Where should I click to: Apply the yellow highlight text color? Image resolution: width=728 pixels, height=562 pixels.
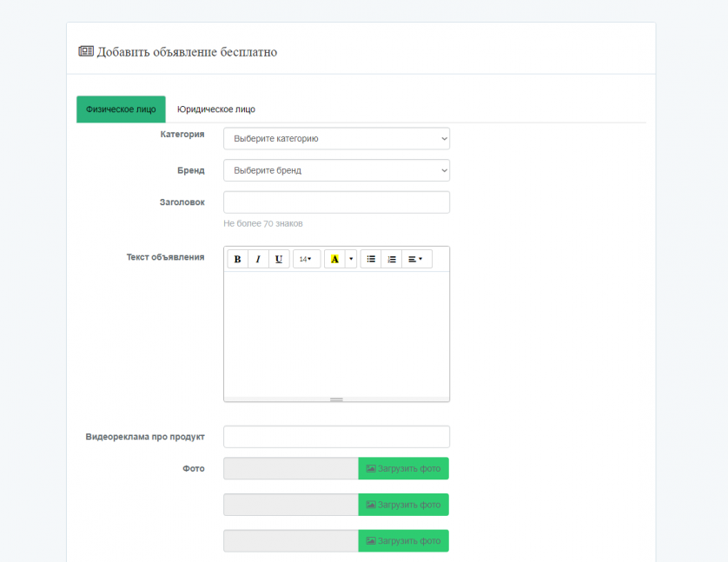coord(334,259)
